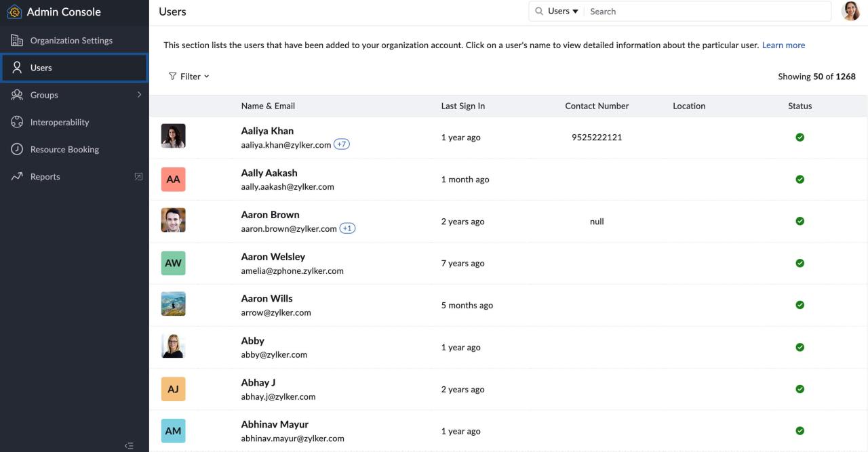Click the Interoperability icon

[x=16, y=122]
